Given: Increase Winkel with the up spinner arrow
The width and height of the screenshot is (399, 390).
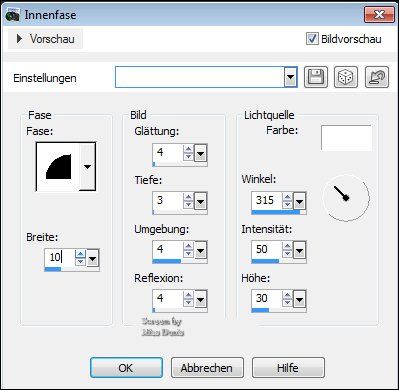Looking at the screenshot, I should tap(287, 197).
